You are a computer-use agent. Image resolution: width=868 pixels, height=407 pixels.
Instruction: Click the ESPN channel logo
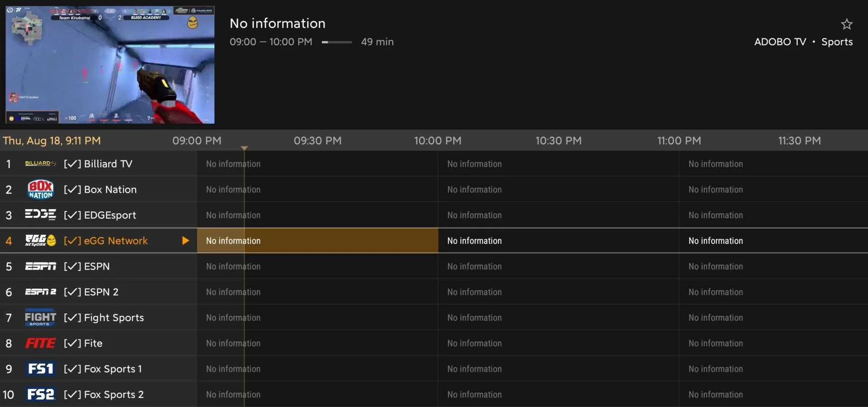41,266
